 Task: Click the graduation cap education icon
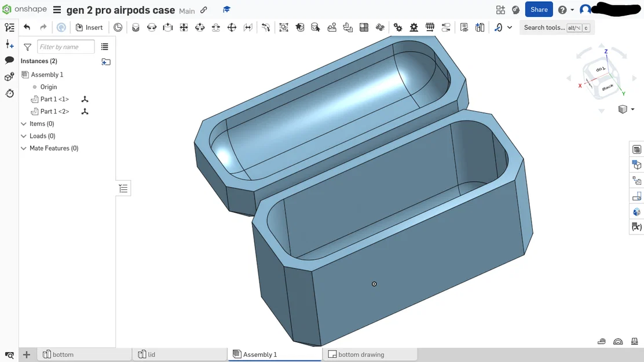pyautogui.click(x=226, y=9)
